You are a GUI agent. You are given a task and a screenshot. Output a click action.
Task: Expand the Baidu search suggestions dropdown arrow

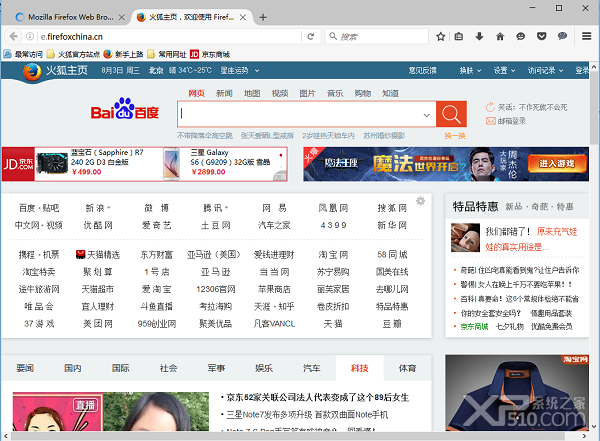[x=426, y=115]
